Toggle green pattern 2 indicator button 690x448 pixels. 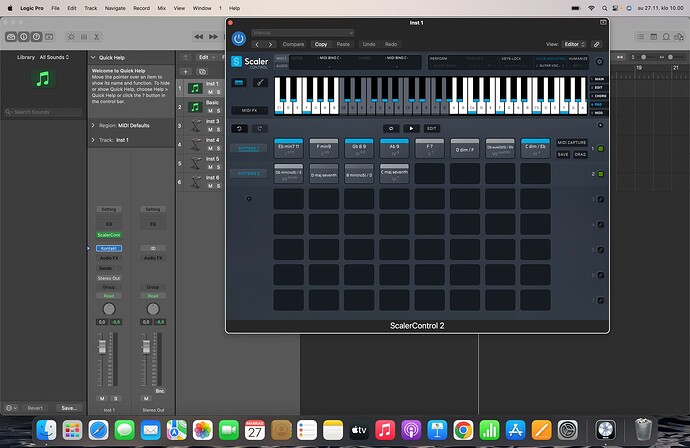[601, 174]
